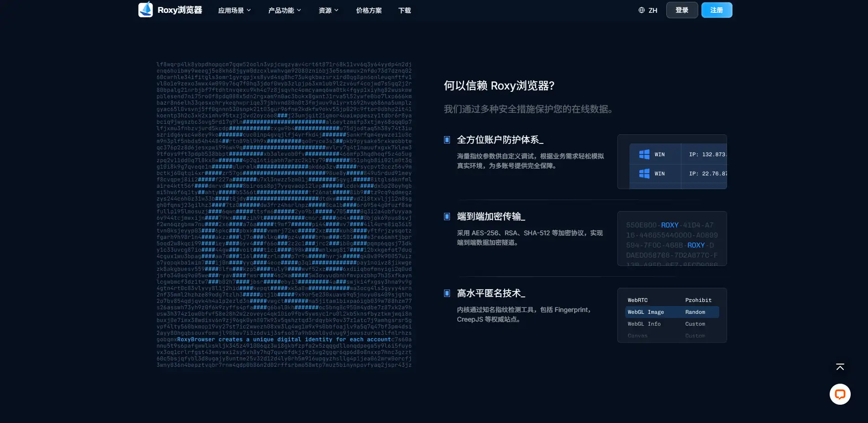Click the 我们通过多种安全措施 subtitle text
The width and height of the screenshot is (868, 423).
click(529, 109)
